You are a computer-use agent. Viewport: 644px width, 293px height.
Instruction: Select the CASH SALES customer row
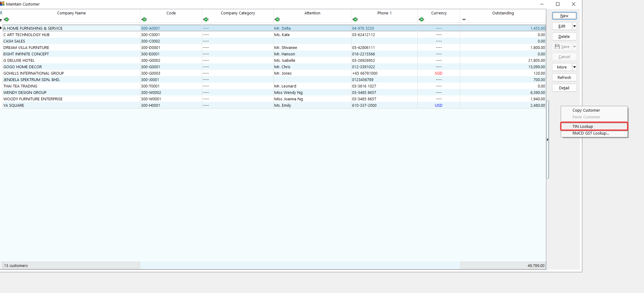(274, 41)
